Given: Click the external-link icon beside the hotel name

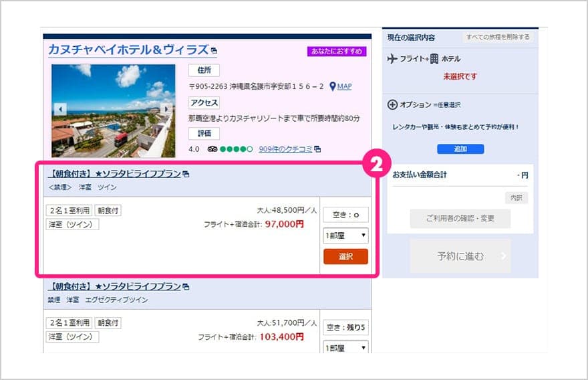Looking at the screenshot, I should [214, 50].
